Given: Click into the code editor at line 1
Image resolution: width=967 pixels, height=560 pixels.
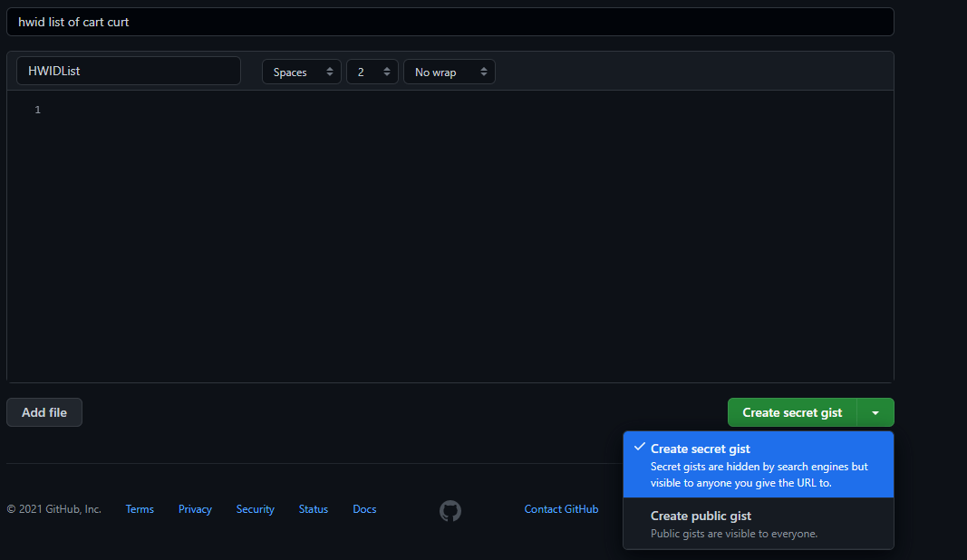Looking at the screenshot, I should (x=469, y=110).
